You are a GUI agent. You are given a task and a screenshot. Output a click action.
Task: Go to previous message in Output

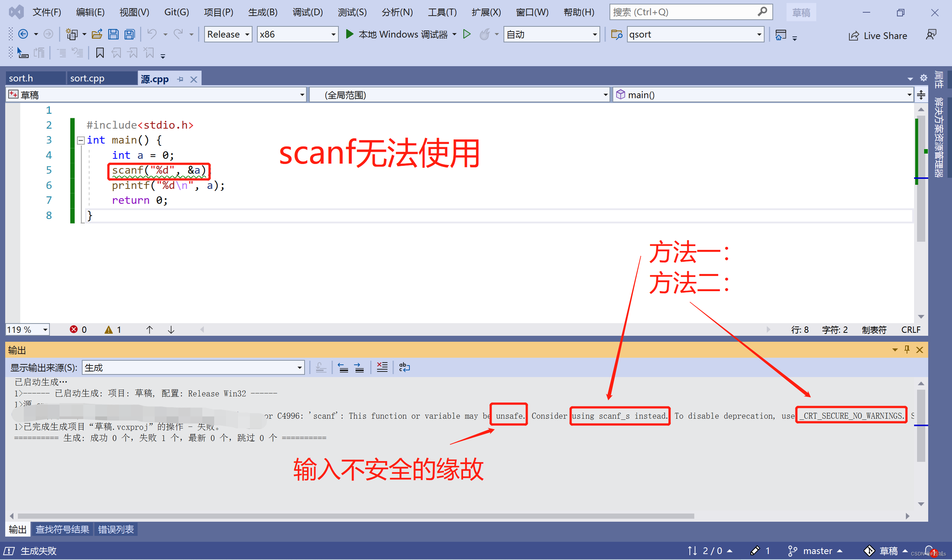coord(343,367)
